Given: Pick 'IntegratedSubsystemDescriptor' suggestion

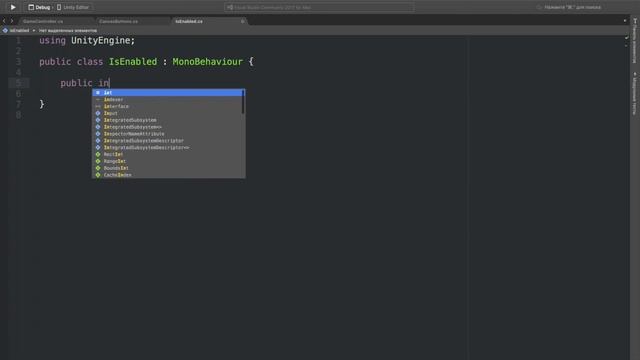Looking at the screenshot, I should pyautogui.click(x=168, y=141).
